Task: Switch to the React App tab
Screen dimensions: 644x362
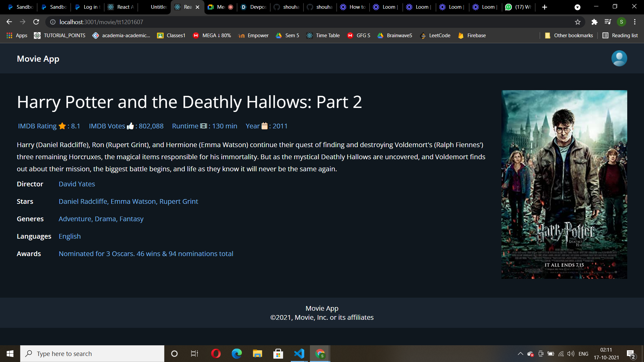Action: tap(121, 7)
